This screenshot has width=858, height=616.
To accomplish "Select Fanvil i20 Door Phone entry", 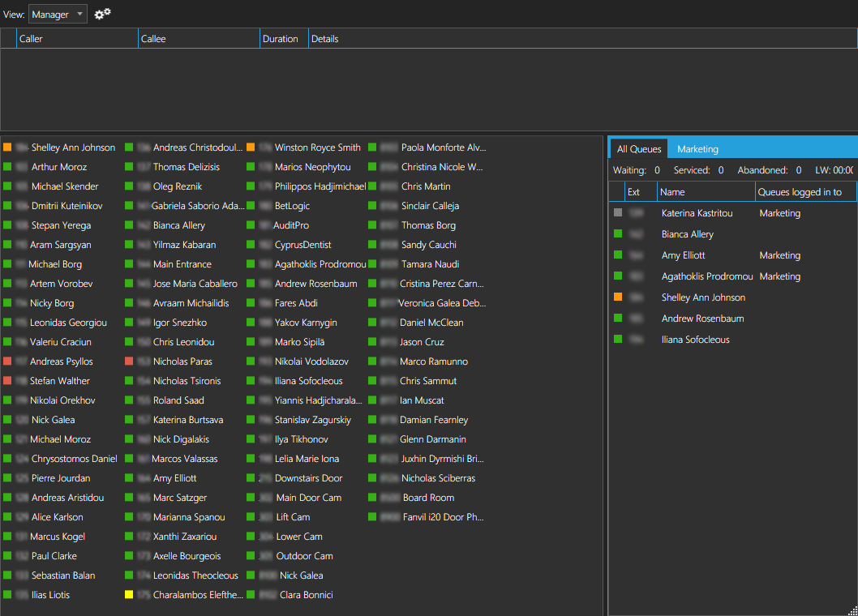I will pos(443,517).
